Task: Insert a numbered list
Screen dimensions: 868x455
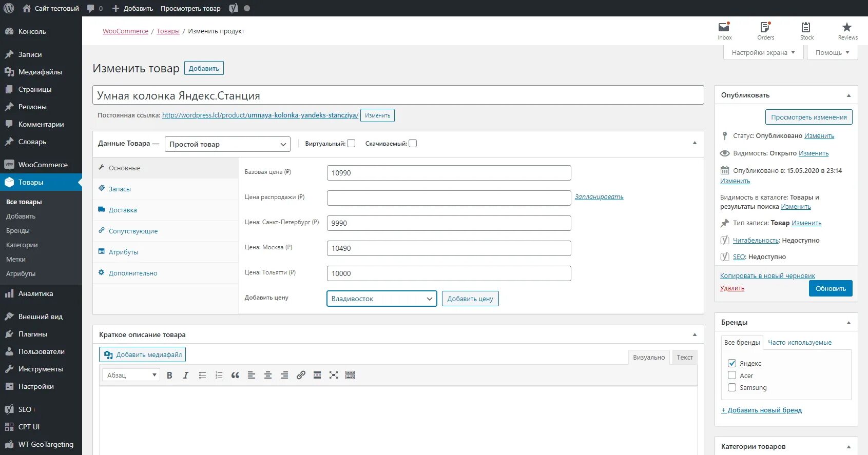Action: 219,375
